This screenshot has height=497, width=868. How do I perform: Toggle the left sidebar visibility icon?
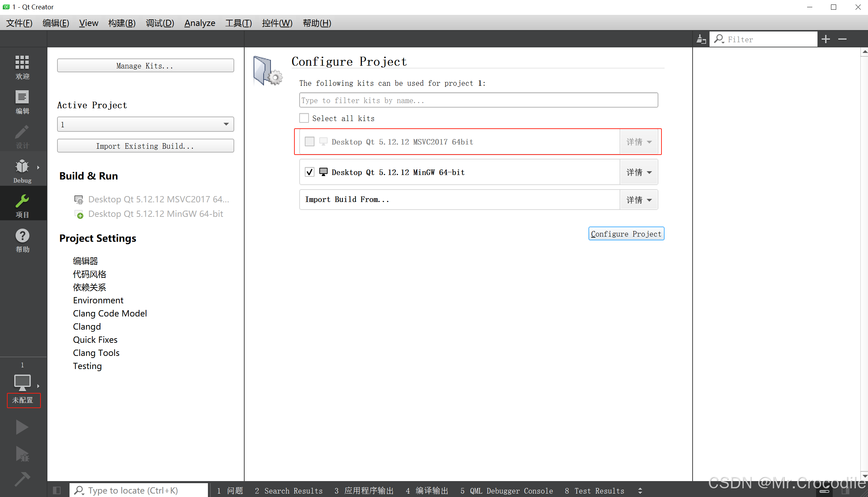[x=57, y=490]
